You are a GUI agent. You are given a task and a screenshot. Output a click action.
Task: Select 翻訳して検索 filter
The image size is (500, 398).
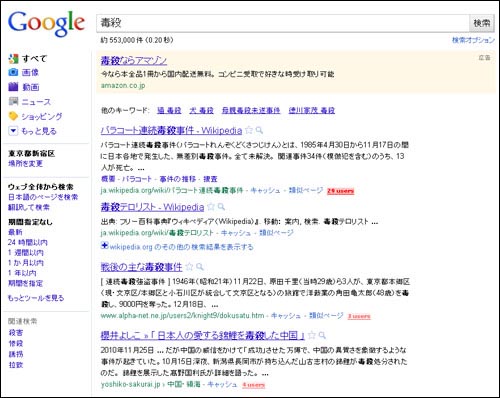pyautogui.click(x=29, y=207)
